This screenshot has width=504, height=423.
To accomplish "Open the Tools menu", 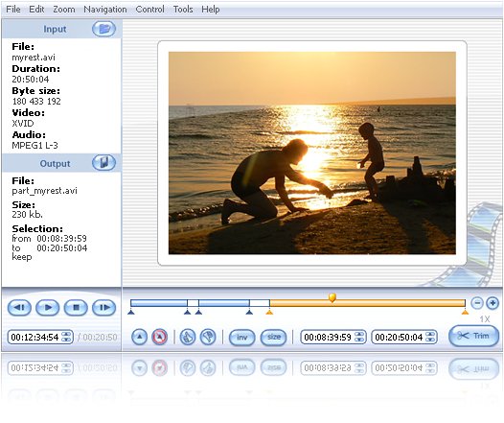I will pos(183,10).
